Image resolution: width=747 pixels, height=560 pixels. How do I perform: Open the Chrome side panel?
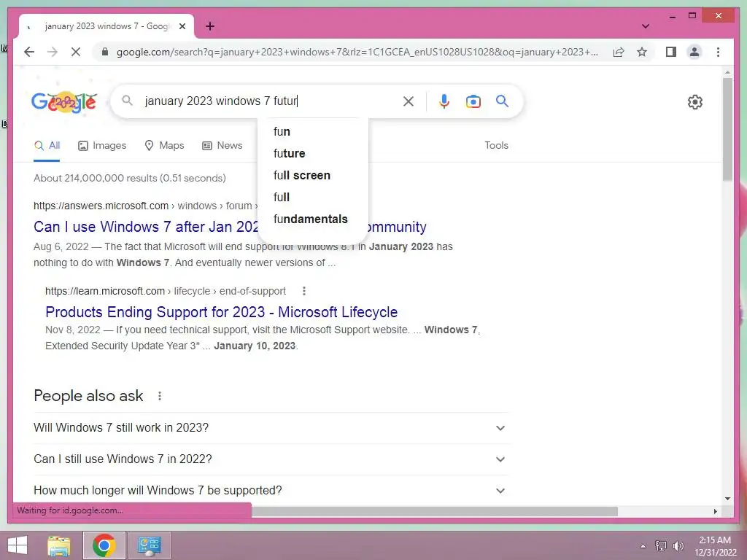[671, 52]
